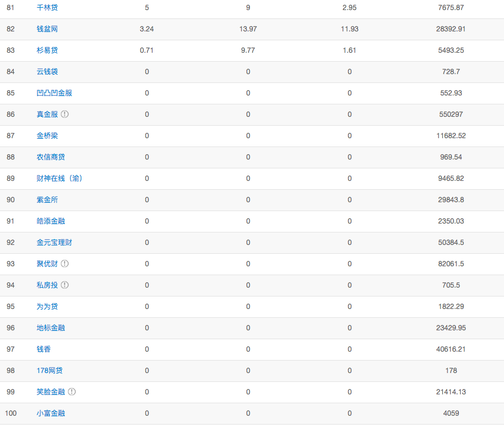Image resolution: width=504 pixels, height=427 pixels.
Task: Select the value 21414.13 for 笑脸金融
Action: click(451, 391)
